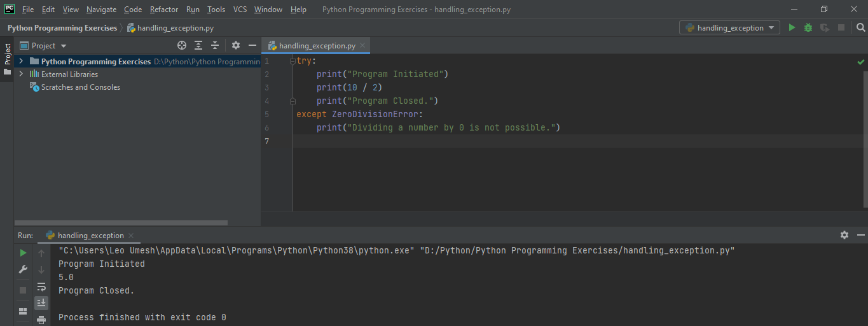Click the Run with Coverage shield icon
Screen dimensions: 868x326
tap(825, 27)
